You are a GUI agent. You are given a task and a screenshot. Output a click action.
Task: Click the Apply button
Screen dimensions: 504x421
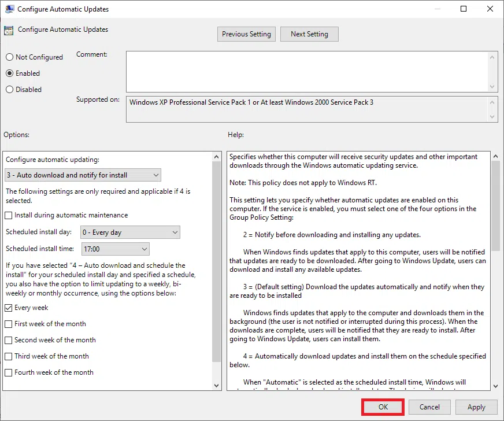tap(476, 407)
